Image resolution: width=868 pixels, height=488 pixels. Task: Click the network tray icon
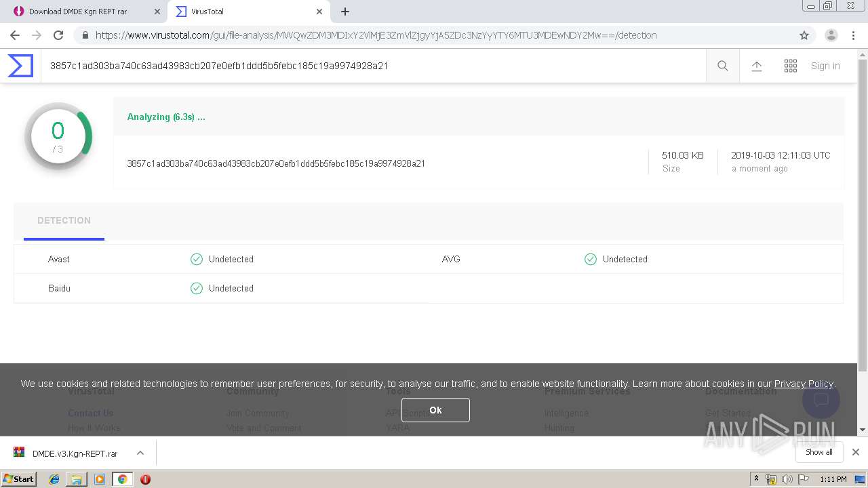771,479
